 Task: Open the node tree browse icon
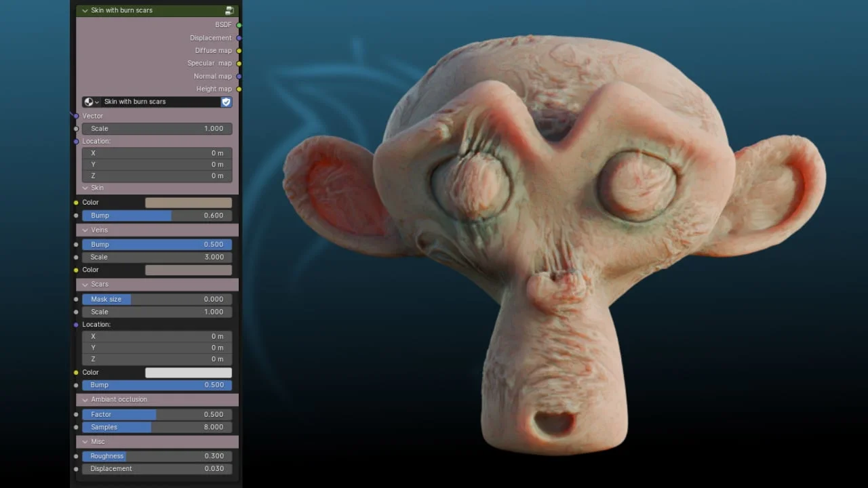(x=90, y=102)
